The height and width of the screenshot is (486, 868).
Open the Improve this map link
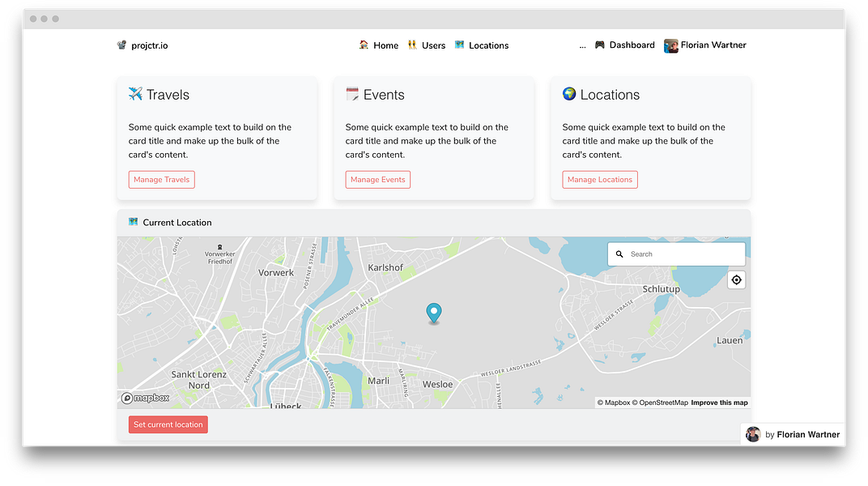(x=720, y=402)
